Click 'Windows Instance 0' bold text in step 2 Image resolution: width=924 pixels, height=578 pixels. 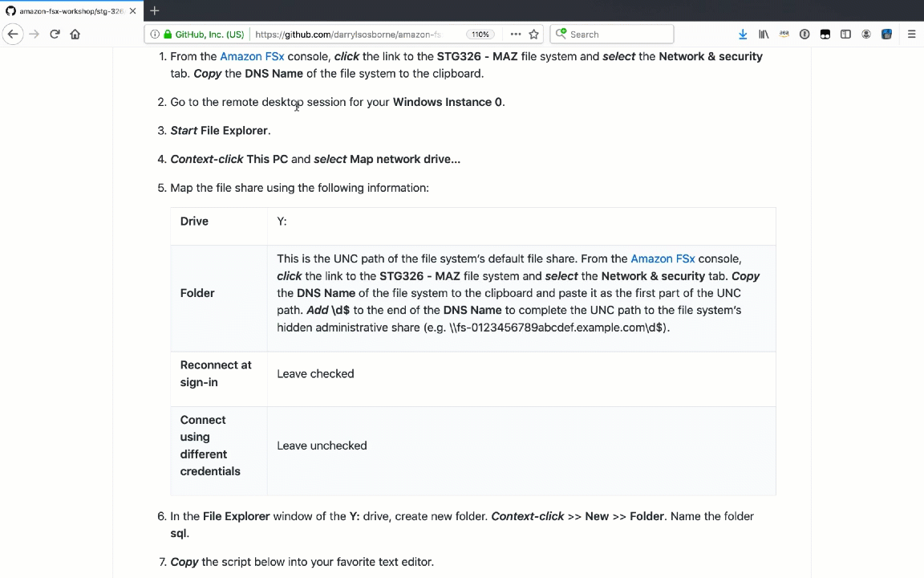click(448, 102)
